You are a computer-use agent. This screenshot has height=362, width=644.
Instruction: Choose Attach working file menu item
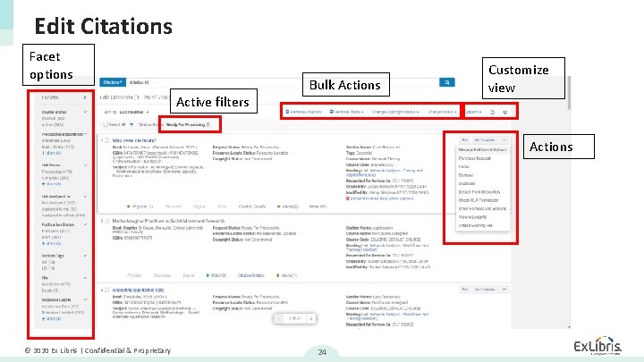476,226
